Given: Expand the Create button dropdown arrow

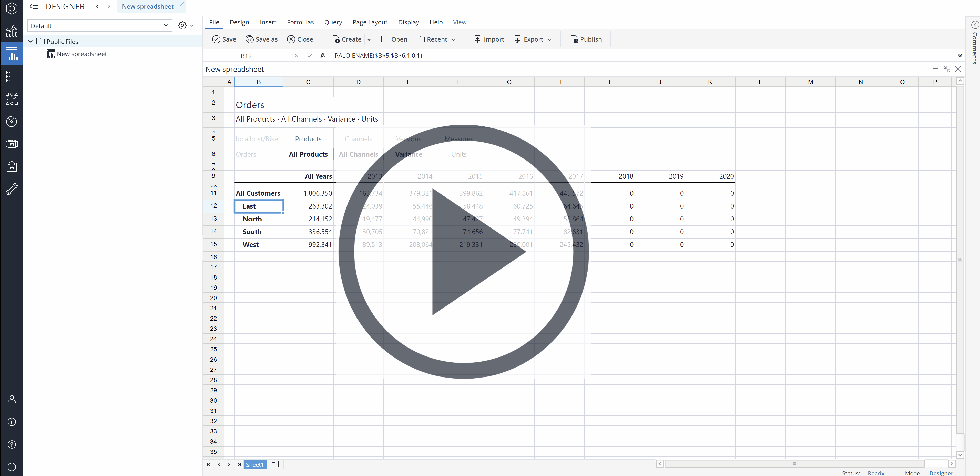Looking at the screenshot, I should tap(369, 39).
